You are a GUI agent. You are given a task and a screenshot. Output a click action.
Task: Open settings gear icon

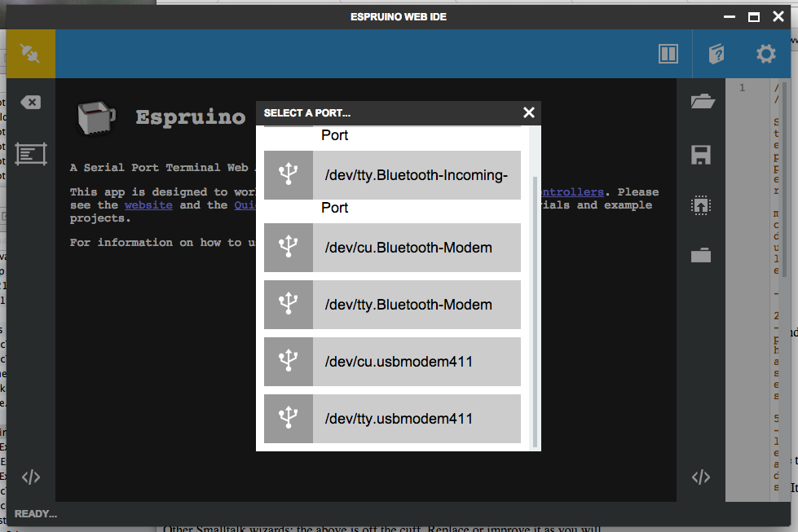pyautogui.click(x=765, y=54)
